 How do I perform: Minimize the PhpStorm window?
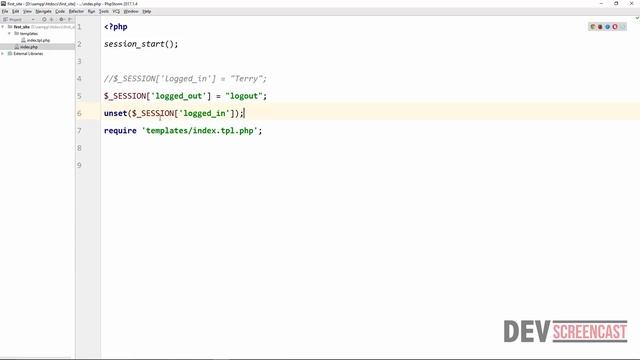tap(601, 4)
